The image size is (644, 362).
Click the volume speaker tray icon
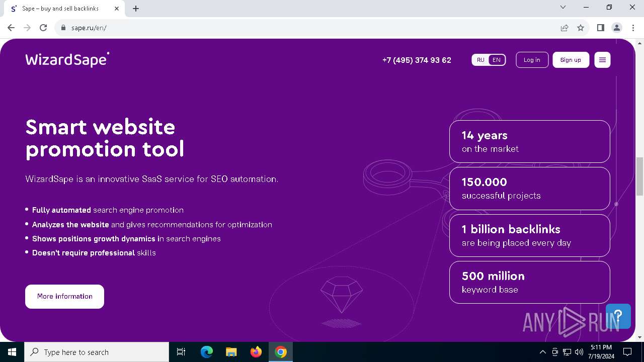[579, 352]
